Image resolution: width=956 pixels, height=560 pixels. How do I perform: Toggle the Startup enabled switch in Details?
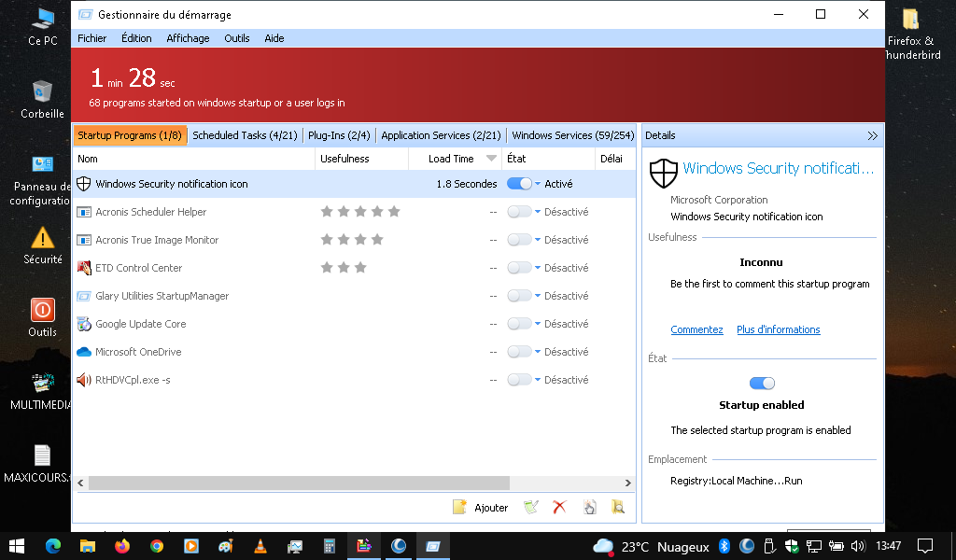(x=762, y=384)
